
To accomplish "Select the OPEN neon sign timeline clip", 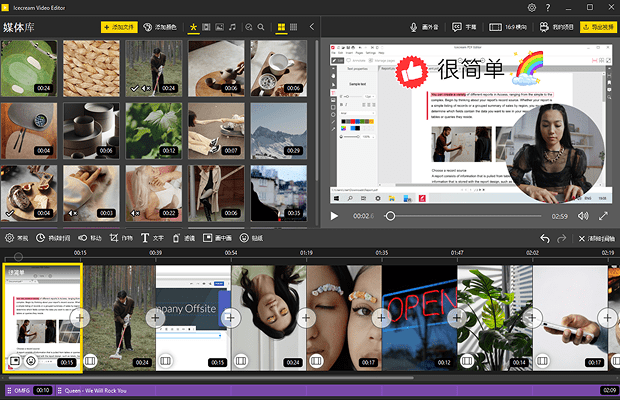I will (x=420, y=318).
